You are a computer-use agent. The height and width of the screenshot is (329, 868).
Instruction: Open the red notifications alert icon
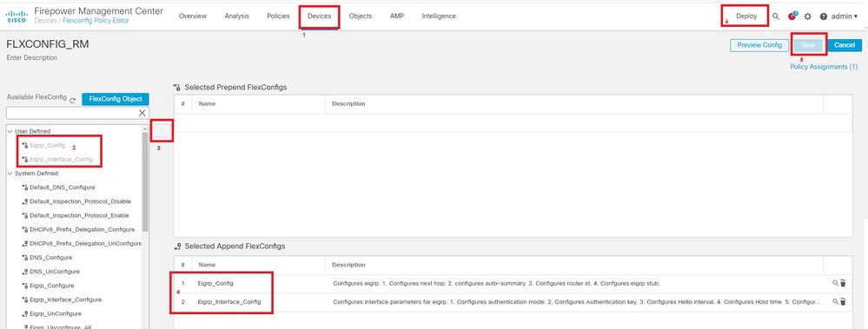tap(792, 16)
